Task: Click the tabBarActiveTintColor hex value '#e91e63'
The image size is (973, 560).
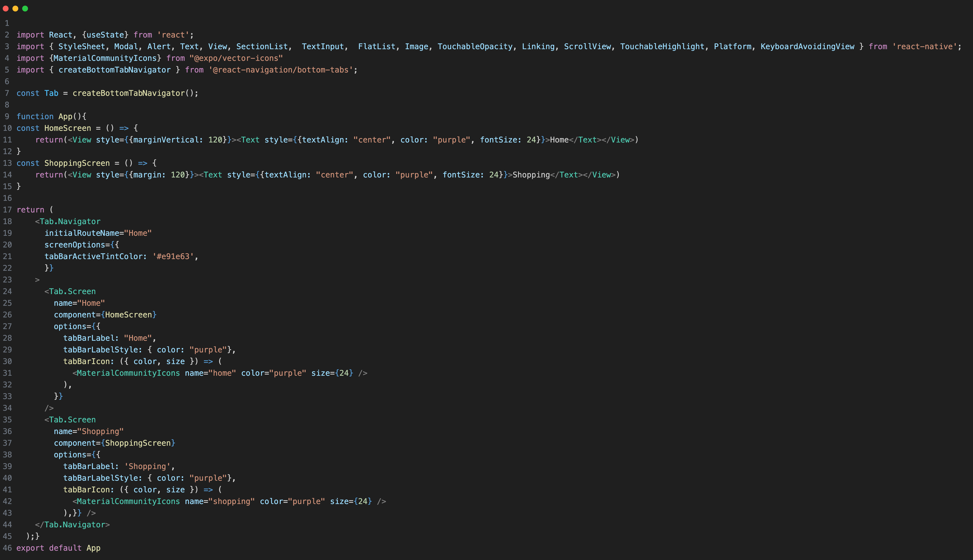Action: [x=173, y=256]
